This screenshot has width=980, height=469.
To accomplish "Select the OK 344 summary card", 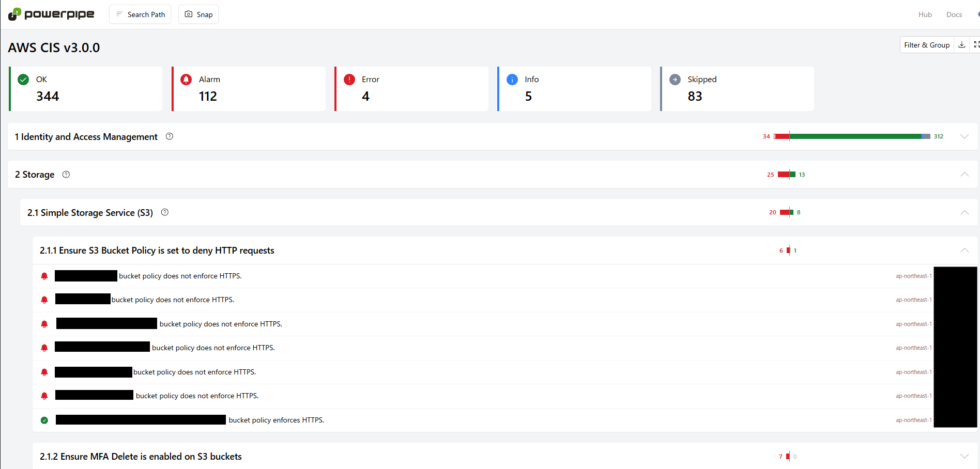I will tap(86, 88).
